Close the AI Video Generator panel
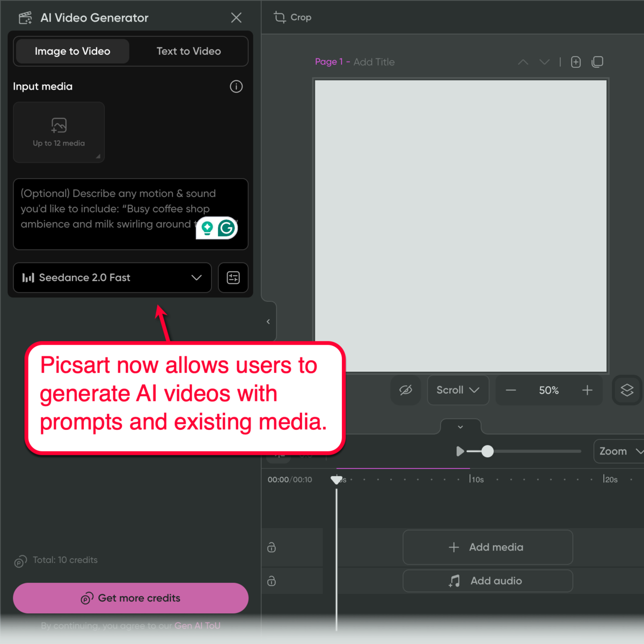Screen dimensions: 644x644 tap(236, 18)
